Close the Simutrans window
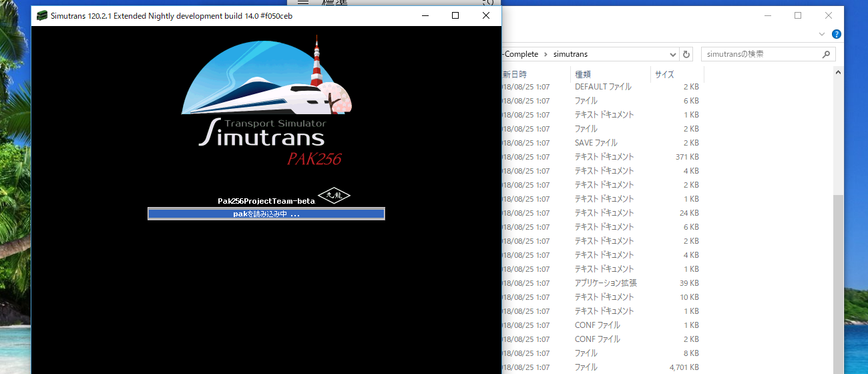Screen dimensions: 868x374 pyautogui.click(x=486, y=15)
